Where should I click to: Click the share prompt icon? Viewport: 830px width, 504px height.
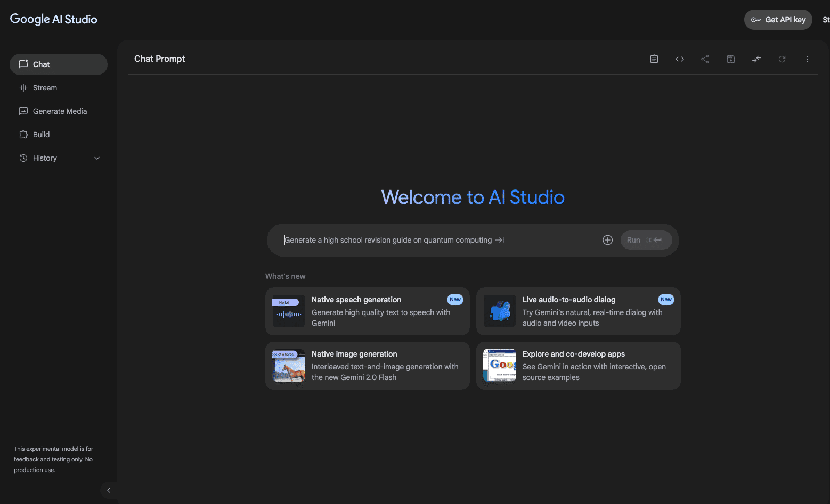(705, 59)
